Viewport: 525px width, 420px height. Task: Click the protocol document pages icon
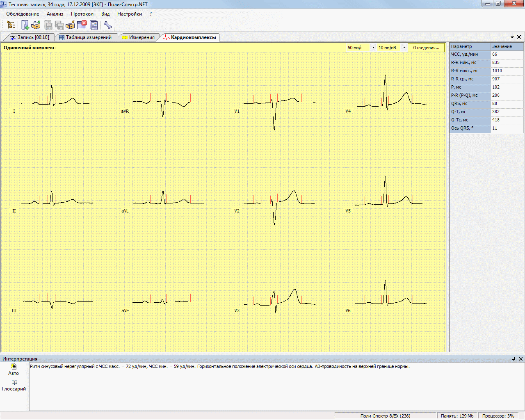coord(94,25)
